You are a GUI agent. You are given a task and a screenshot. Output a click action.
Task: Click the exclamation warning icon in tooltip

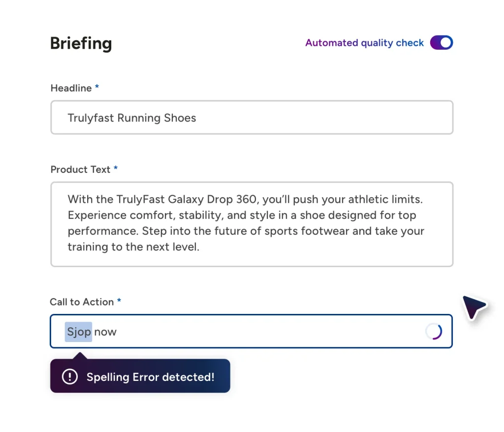(70, 376)
